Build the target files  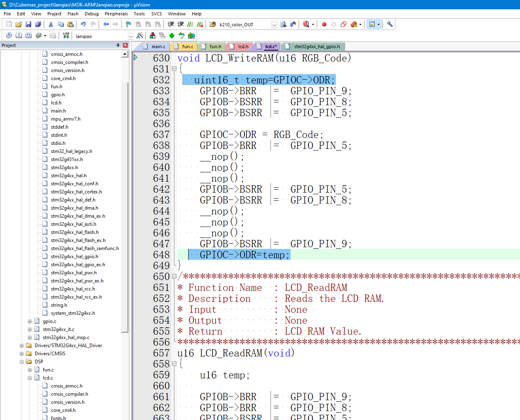click(x=19, y=36)
